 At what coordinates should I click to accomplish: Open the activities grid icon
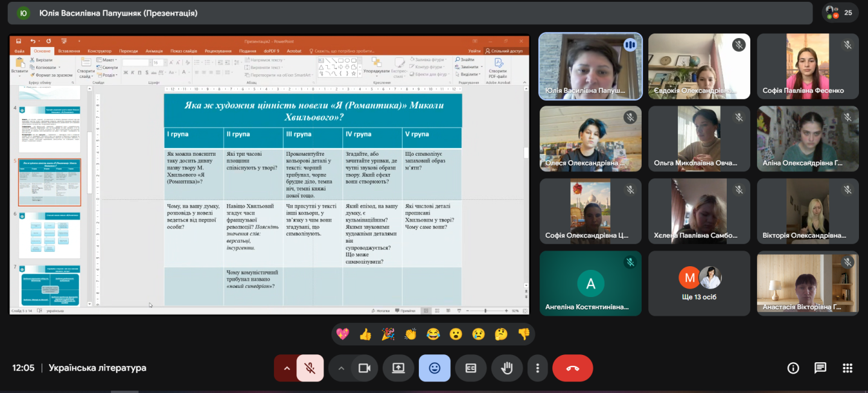click(847, 368)
